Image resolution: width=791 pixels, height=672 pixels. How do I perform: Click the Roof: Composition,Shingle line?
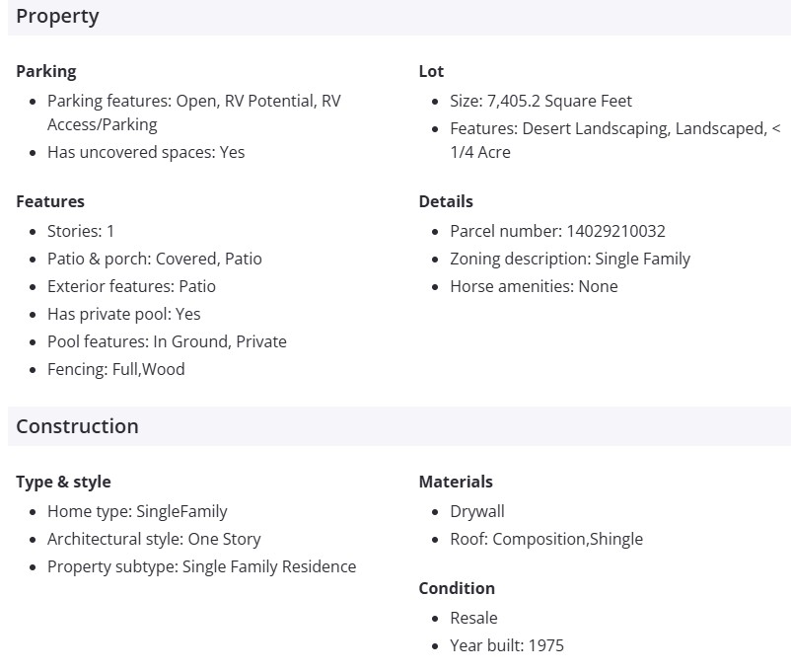pyautogui.click(x=546, y=539)
